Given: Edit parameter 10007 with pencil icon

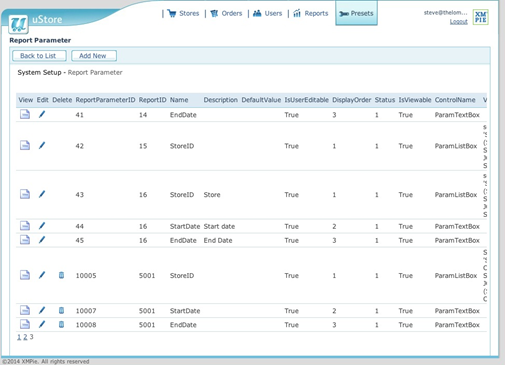Looking at the screenshot, I should coord(42,310).
